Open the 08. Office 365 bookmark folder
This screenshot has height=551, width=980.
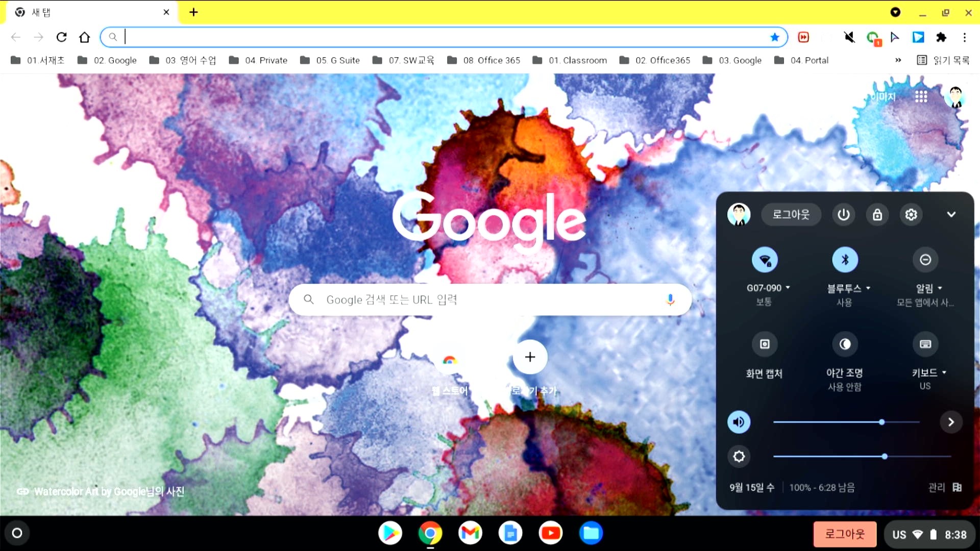point(483,60)
